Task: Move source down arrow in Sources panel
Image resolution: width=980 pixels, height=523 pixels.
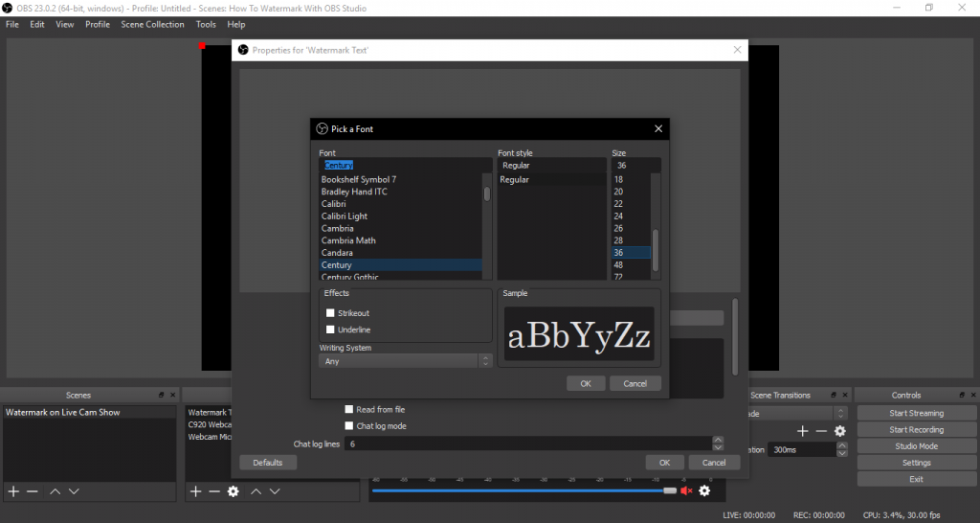Action: (275, 491)
